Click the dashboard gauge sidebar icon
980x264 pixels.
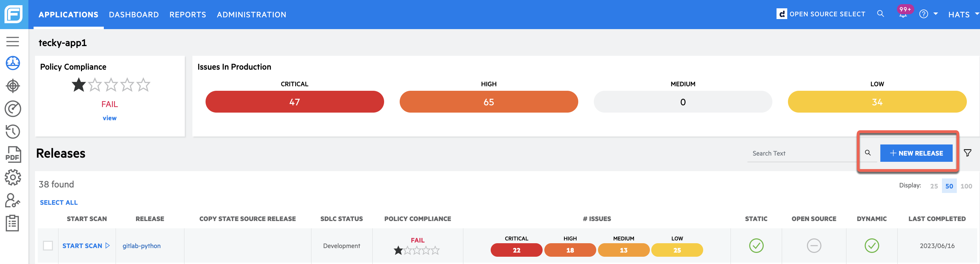coord(12,109)
